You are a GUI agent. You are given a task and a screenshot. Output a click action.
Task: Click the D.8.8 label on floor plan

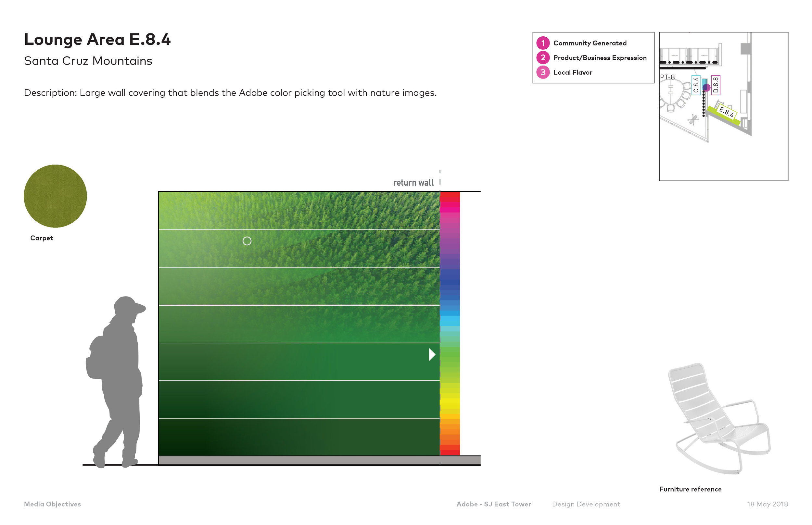tap(716, 85)
